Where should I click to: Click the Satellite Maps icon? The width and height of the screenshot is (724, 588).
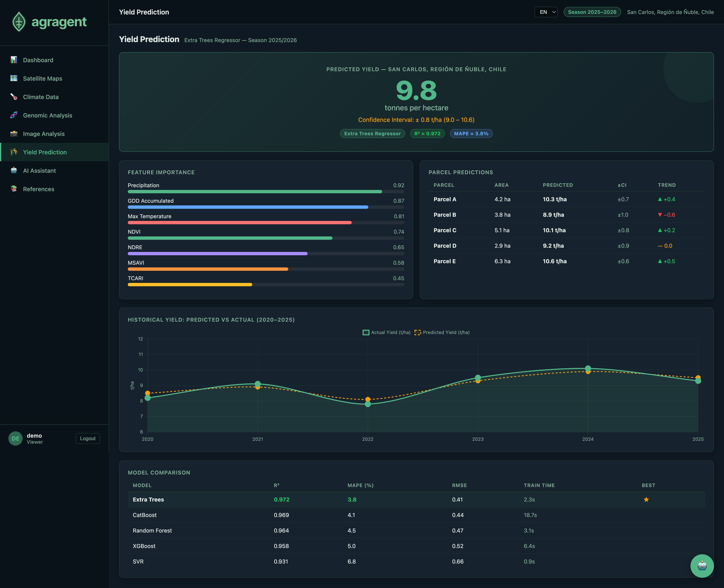14,78
